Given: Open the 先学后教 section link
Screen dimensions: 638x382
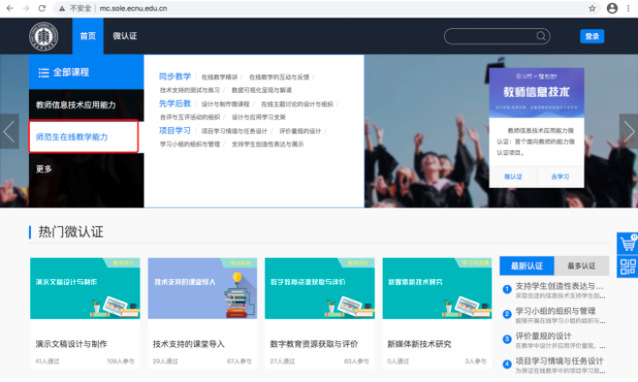Looking at the screenshot, I should (x=175, y=103).
